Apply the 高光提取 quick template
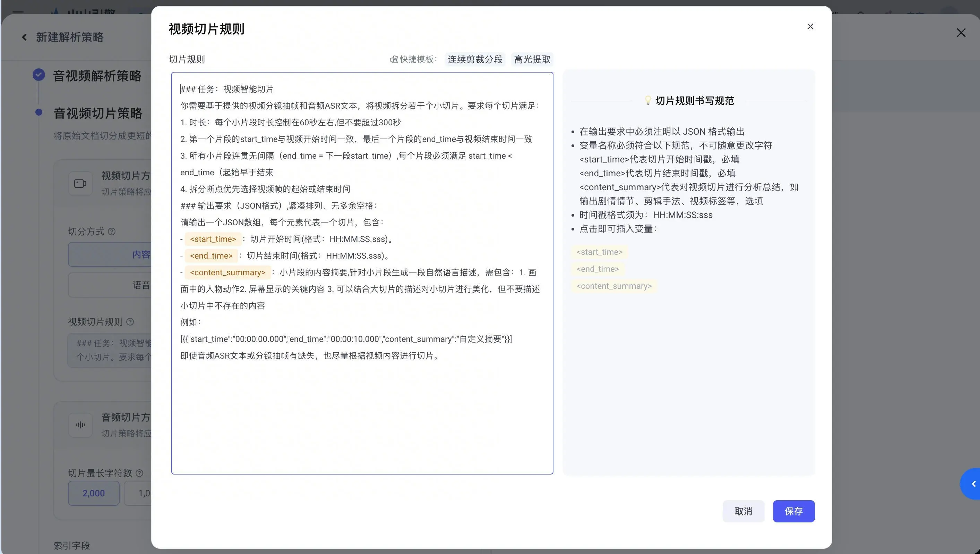Viewport: 980px width, 554px height. coord(532,59)
